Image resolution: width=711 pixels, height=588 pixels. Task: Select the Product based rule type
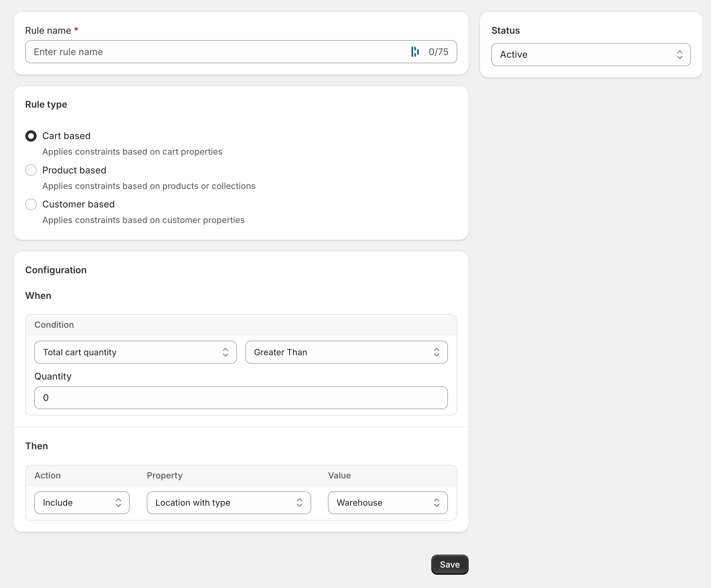pyautogui.click(x=31, y=170)
